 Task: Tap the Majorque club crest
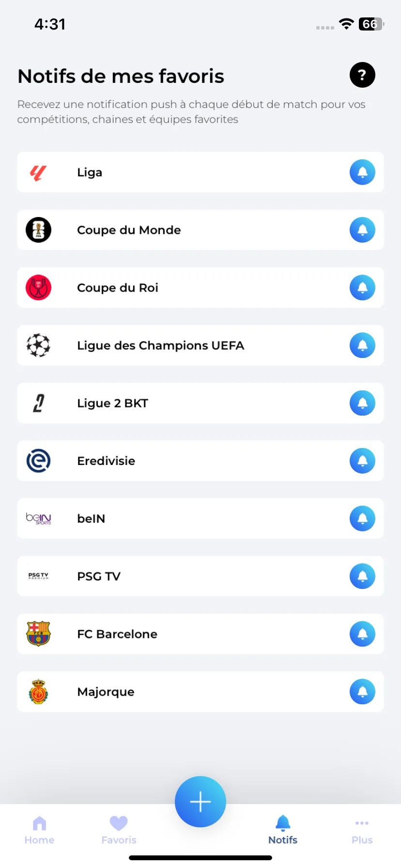pyautogui.click(x=38, y=692)
